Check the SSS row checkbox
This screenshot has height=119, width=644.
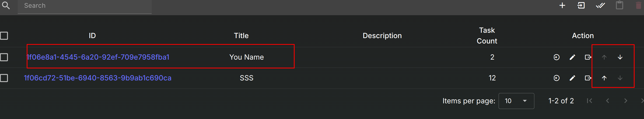coord(4,78)
